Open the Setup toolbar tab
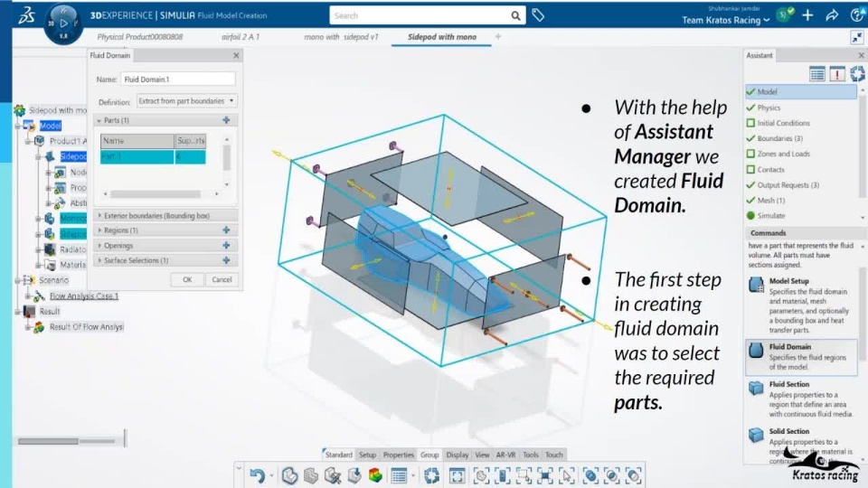This screenshot has width=868, height=488. (x=368, y=455)
